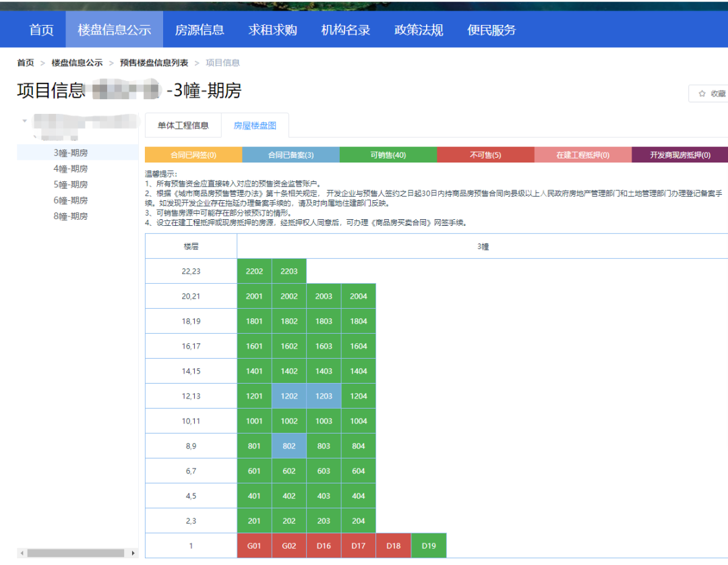728x565 pixels.
Task: Open 便民服务 navigation item
Action: (491, 30)
